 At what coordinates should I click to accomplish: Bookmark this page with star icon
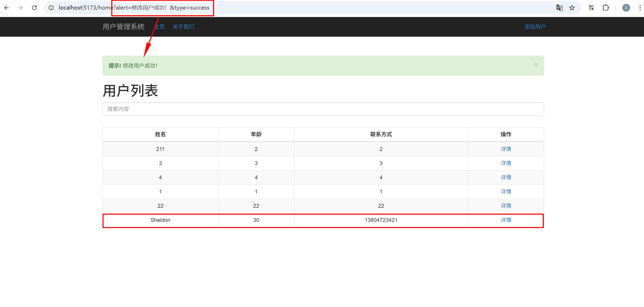[x=572, y=8]
